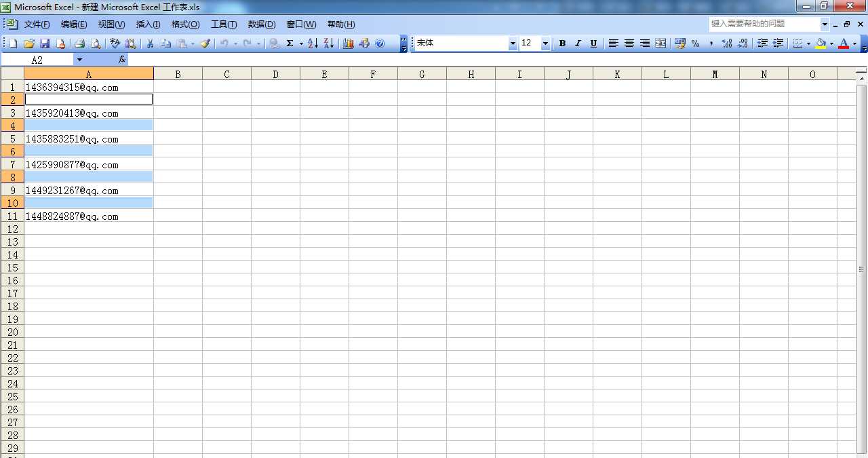Undo the last action

tap(224, 43)
